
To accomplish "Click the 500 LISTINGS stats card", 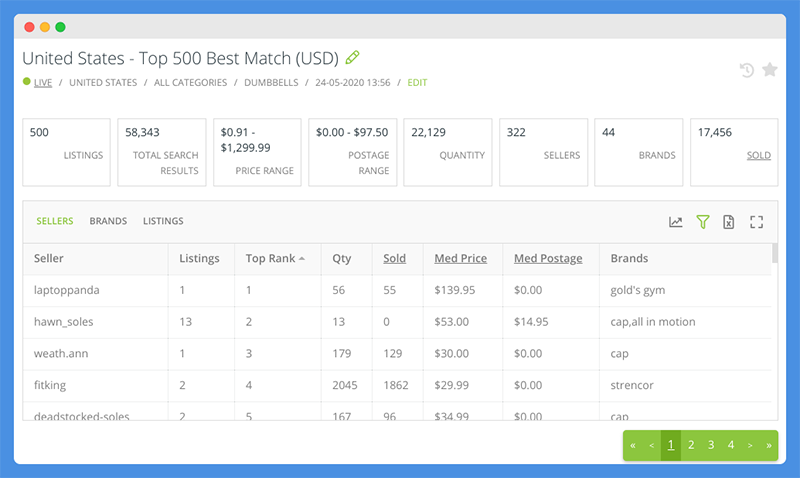I will click(x=66, y=152).
